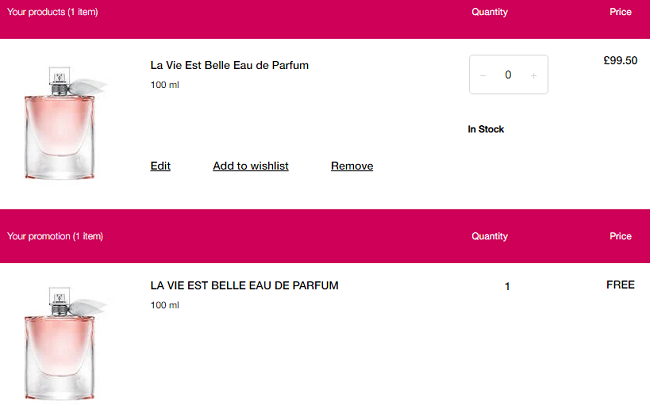Decrease quantity with the minus button

click(x=483, y=75)
